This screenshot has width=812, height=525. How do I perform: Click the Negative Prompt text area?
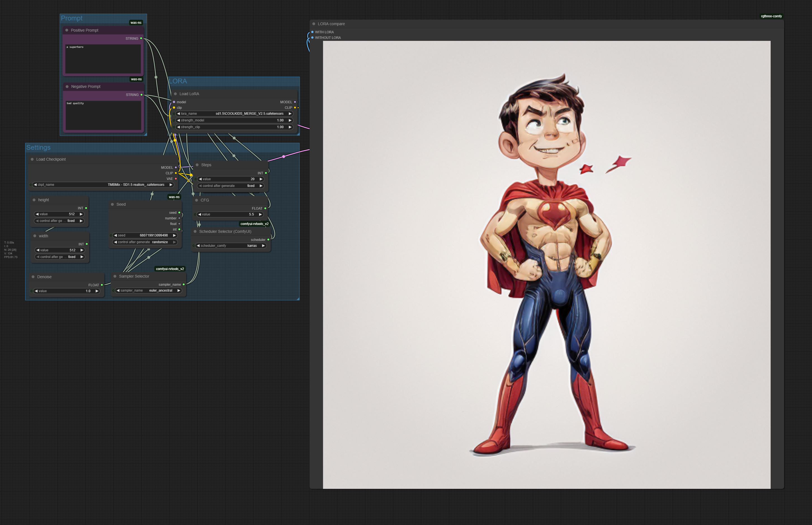tap(103, 115)
